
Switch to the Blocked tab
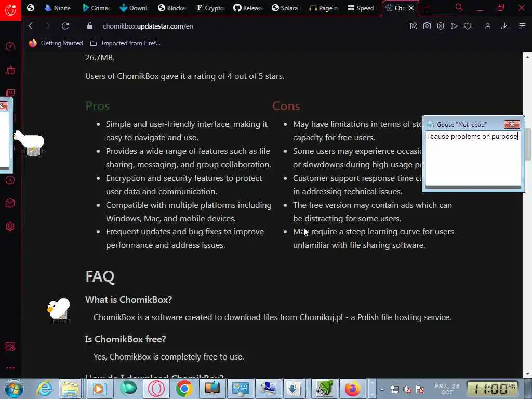[172, 8]
